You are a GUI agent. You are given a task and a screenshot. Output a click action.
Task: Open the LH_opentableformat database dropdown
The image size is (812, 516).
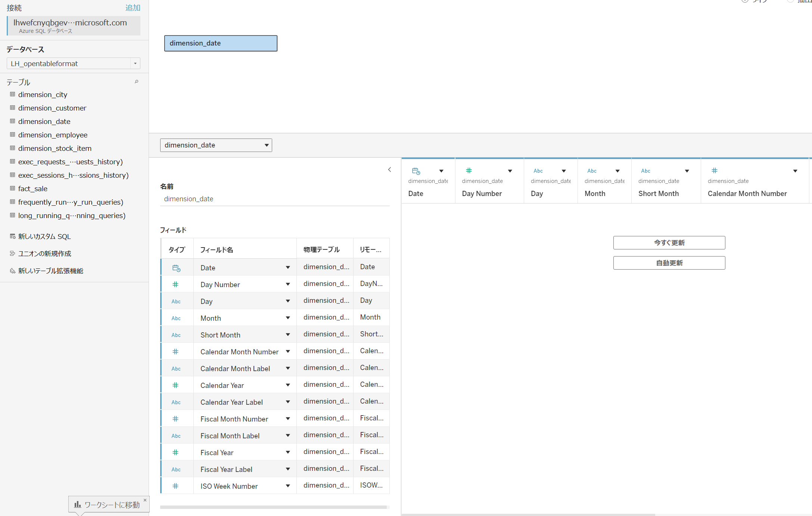135,63
